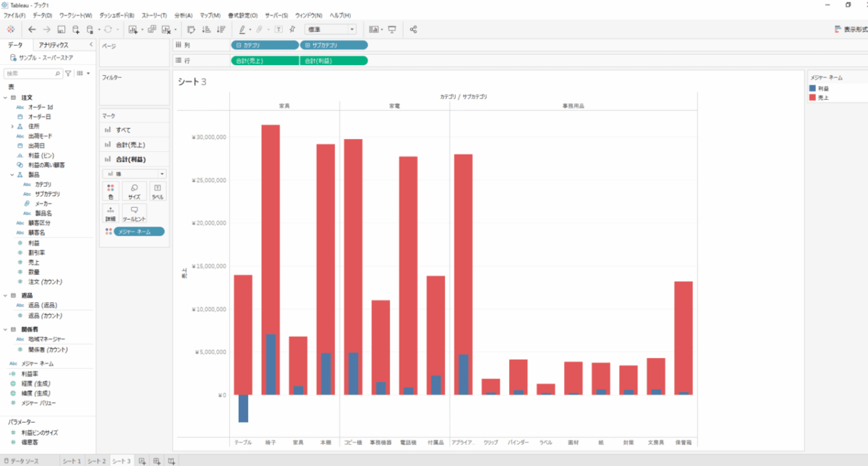Click the sort ascending toolbar icon
Image resolution: width=868 pixels, height=466 pixels.
coord(205,30)
